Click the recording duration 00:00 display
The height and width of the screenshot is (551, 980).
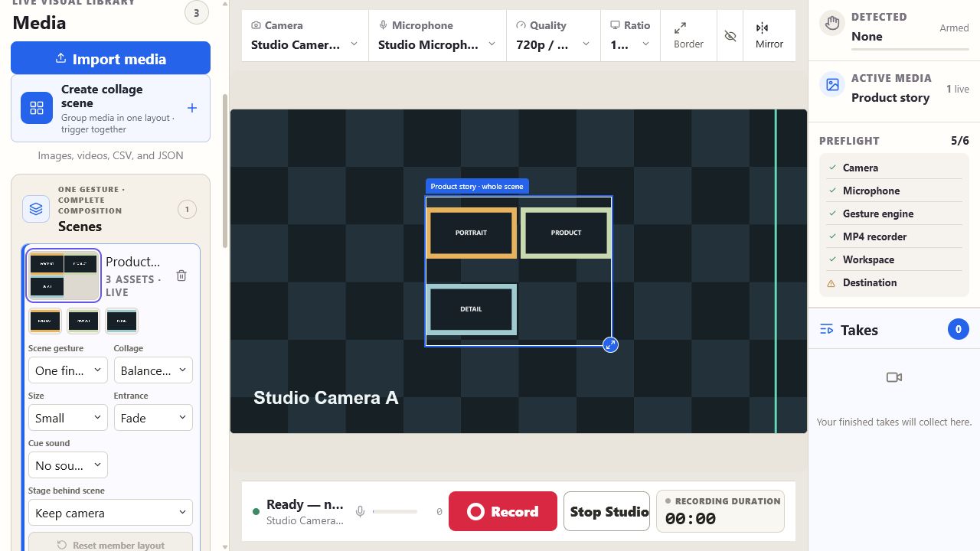click(x=691, y=519)
